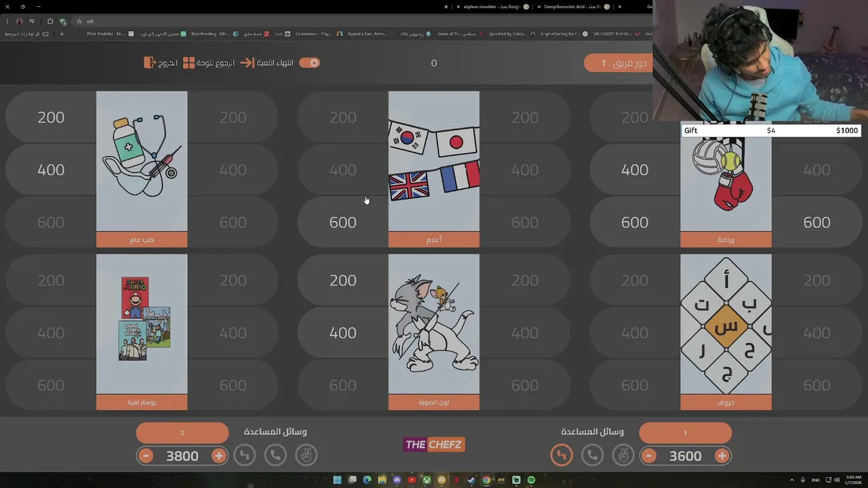This screenshot has height=488, width=868.
Task: Toggle the orange switch beside انتهاء اللعبة
Action: [x=309, y=62]
